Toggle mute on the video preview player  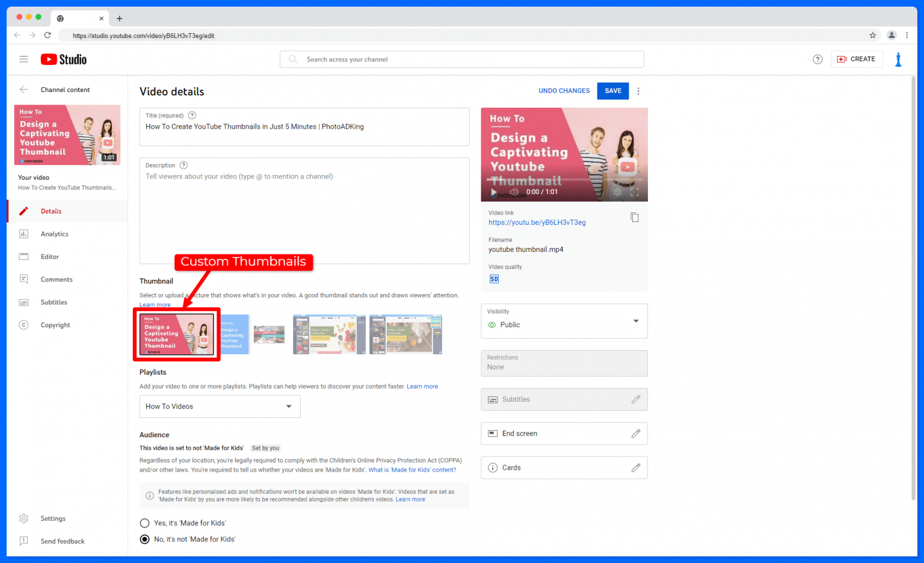click(514, 192)
